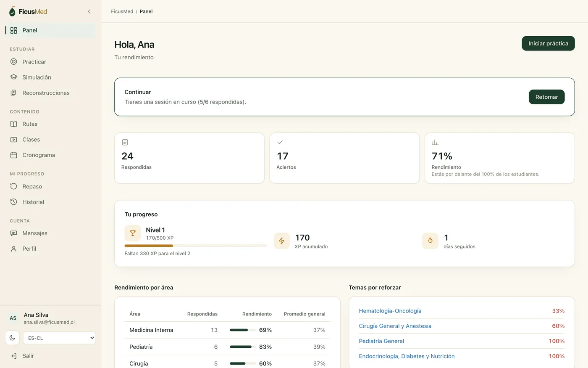This screenshot has width=588, height=368.
Task: Click Retomar to resume session
Action: tap(546, 97)
